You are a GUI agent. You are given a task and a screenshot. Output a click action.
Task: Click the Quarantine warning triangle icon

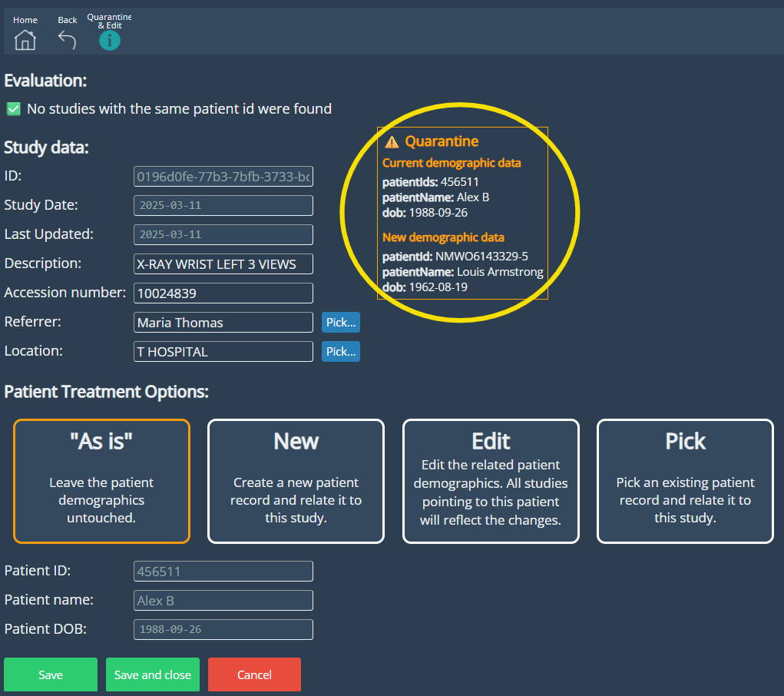pyautogui.click(x=392, y=142)
